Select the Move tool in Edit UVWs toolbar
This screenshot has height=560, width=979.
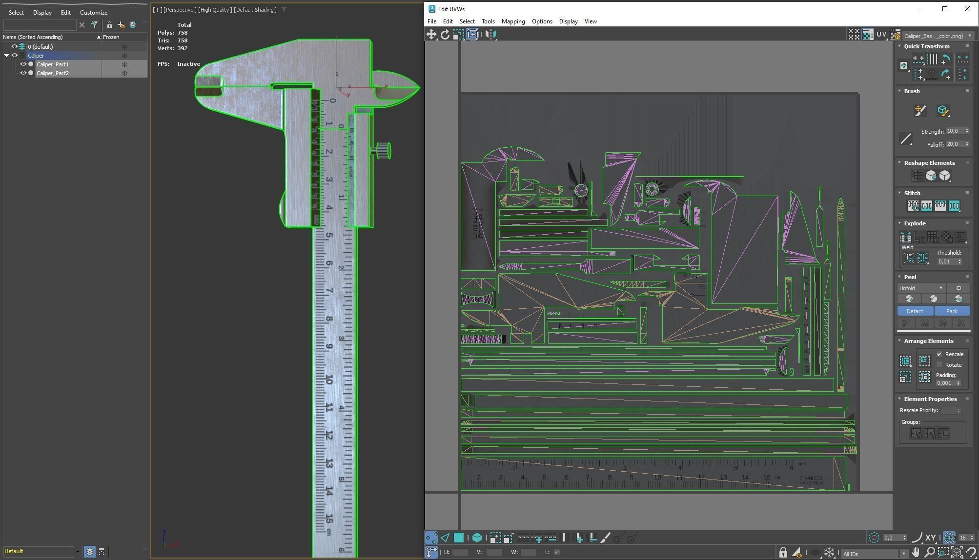point(431,34)
